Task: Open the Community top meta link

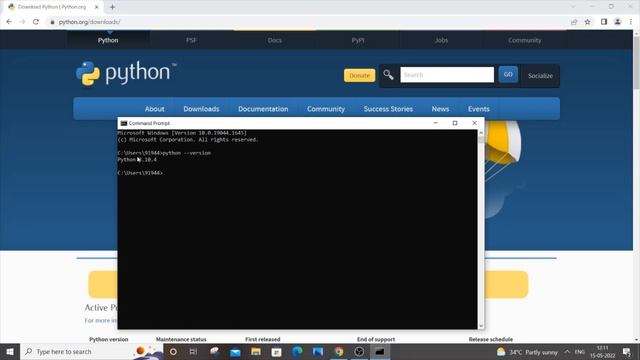Action: click(x=524, y=40)
